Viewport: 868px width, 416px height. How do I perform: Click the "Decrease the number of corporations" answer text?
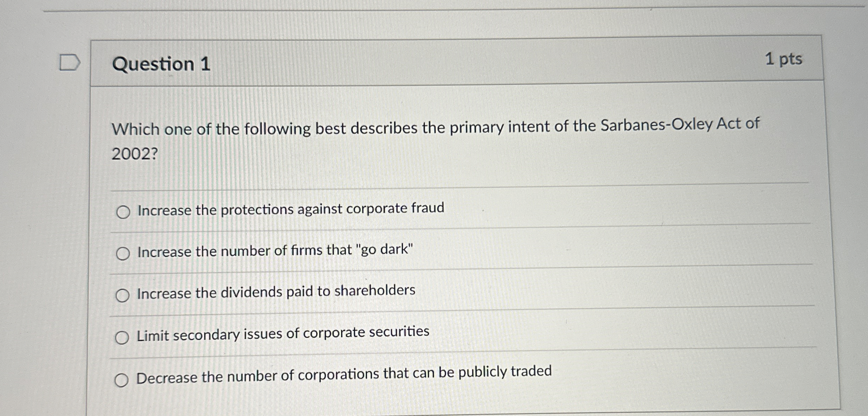[x=344, y=374]
